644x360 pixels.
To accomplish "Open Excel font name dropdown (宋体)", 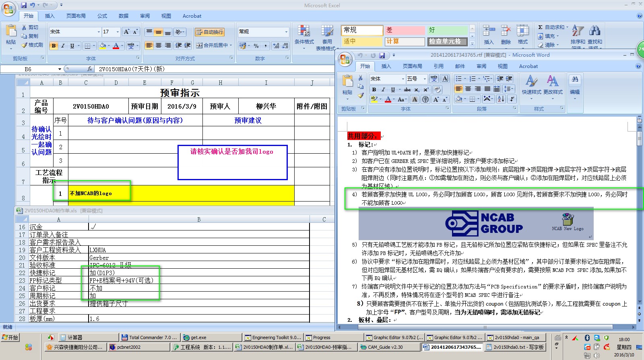I will (x=99, y=32).
